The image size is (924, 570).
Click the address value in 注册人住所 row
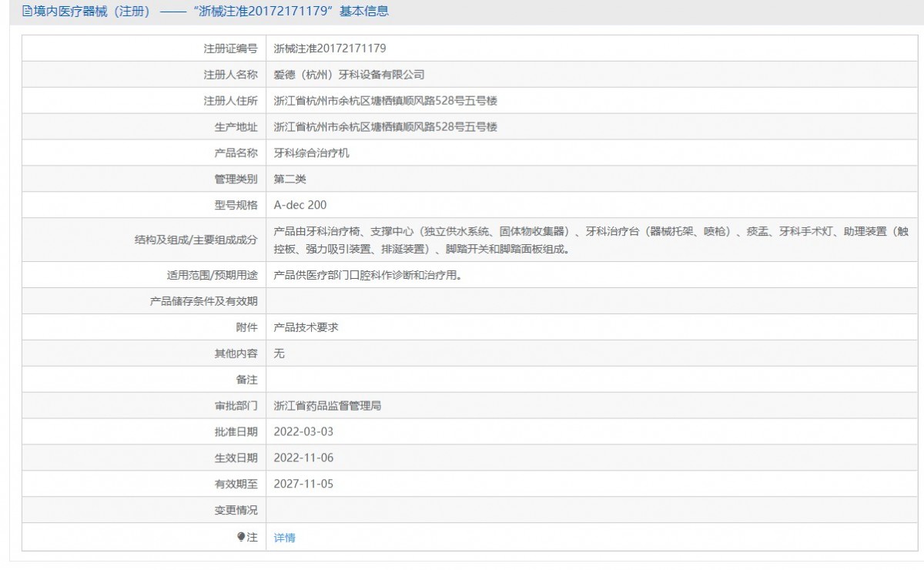tap(386, 101)
